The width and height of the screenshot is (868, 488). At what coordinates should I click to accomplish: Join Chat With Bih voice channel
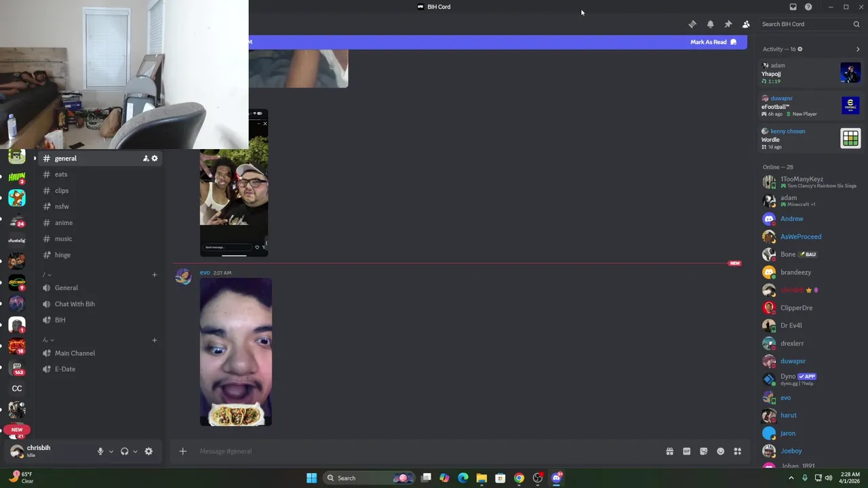[100, 304]
